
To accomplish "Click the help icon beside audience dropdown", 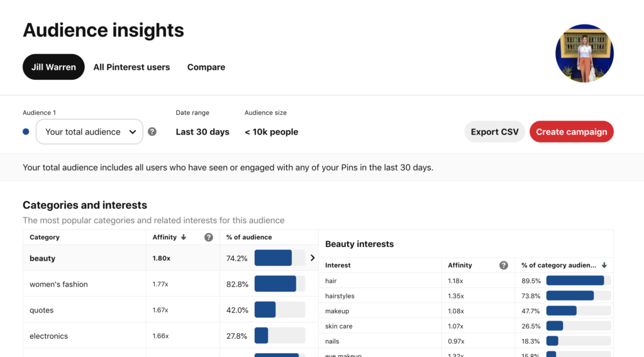I will [152, 132].
